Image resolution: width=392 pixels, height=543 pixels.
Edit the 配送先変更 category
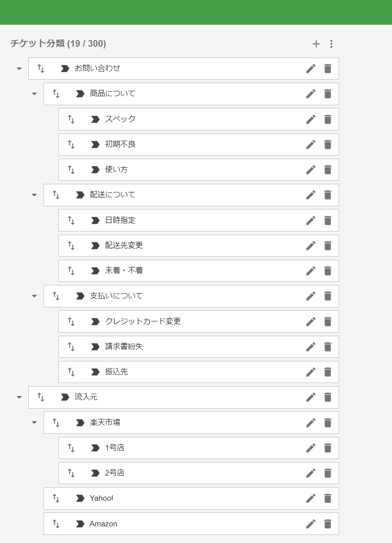(x=311, y=245)
